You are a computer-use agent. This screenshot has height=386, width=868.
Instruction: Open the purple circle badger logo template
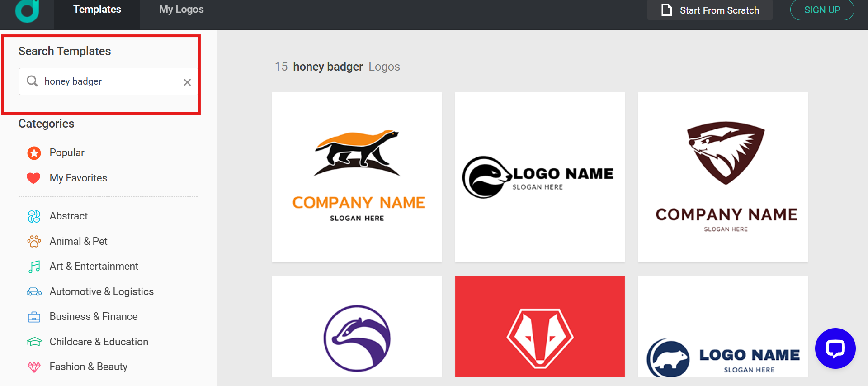coord(357,326)
